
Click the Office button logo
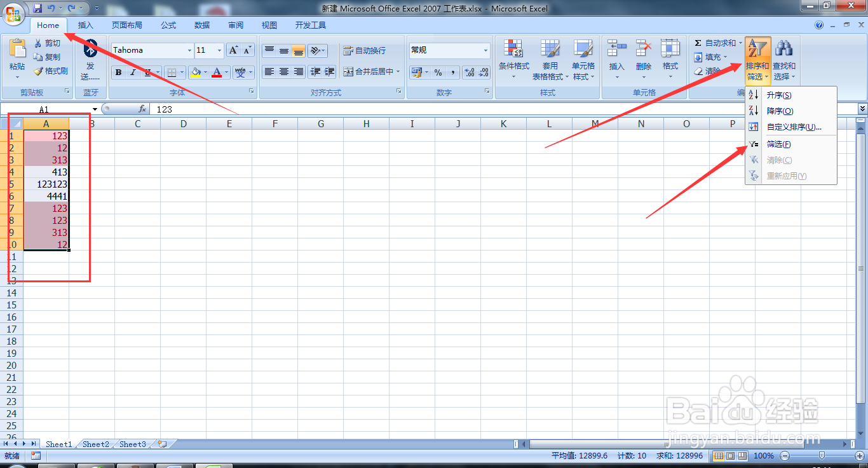[13, 13]
